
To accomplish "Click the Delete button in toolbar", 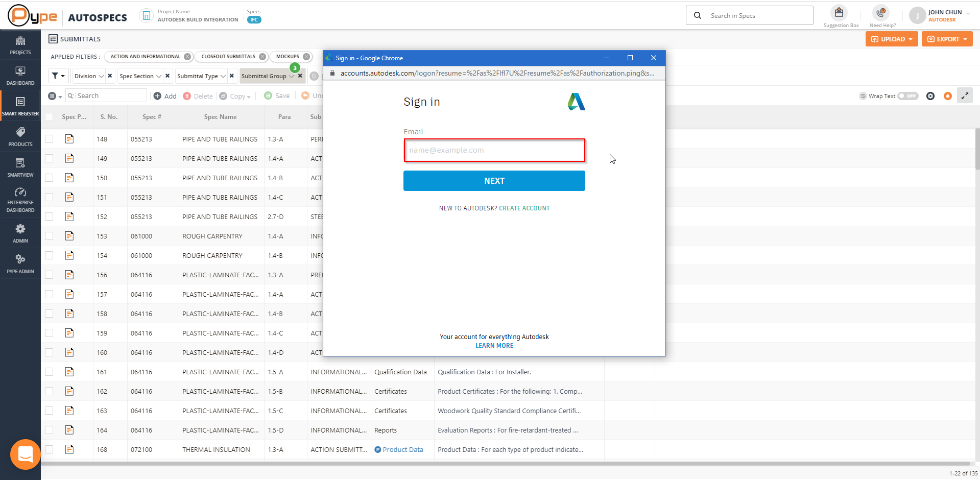I will [198, 96].
